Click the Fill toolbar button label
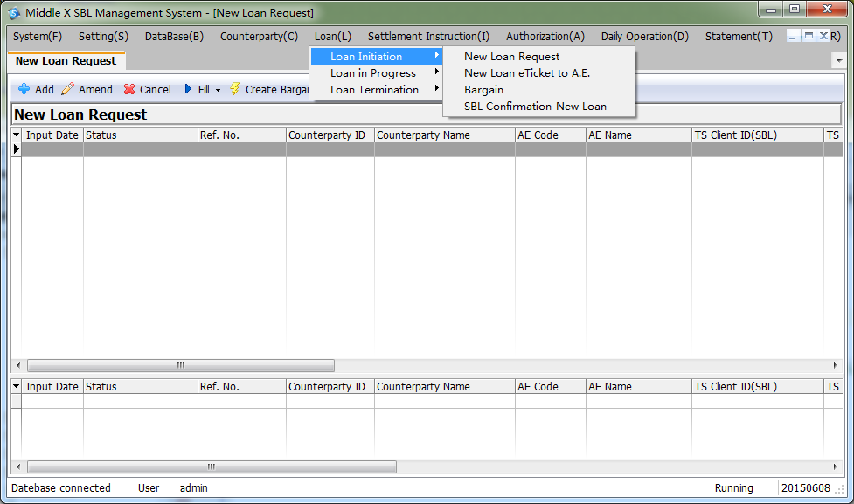Screen dimensions: 854x504 pos(204,90)
